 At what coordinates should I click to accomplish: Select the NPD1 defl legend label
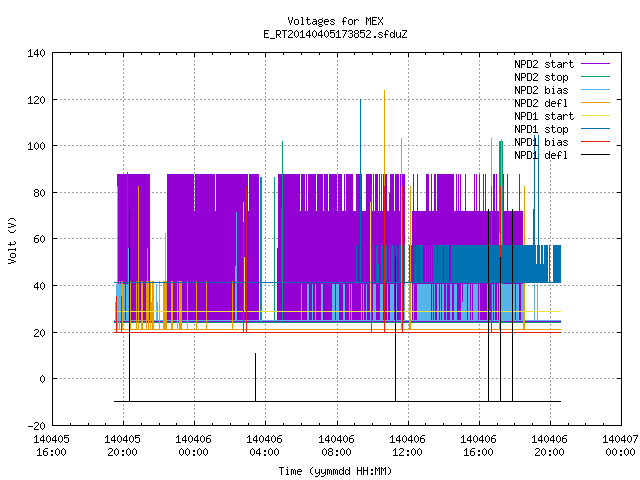point(541,155)
